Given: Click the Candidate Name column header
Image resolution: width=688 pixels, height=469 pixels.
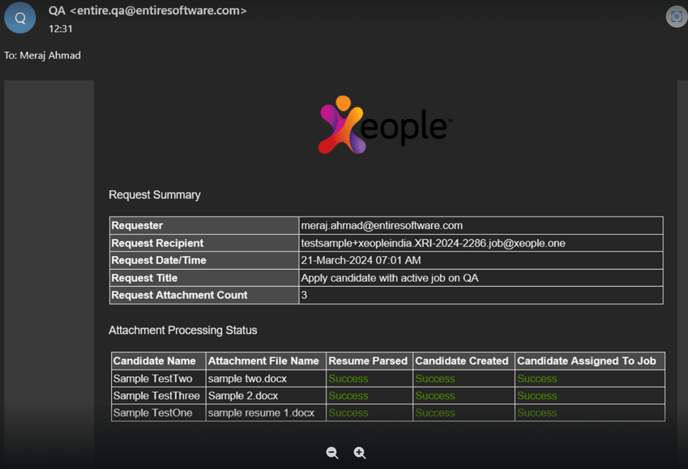Looking at the screenshot, I should (158, 361).
